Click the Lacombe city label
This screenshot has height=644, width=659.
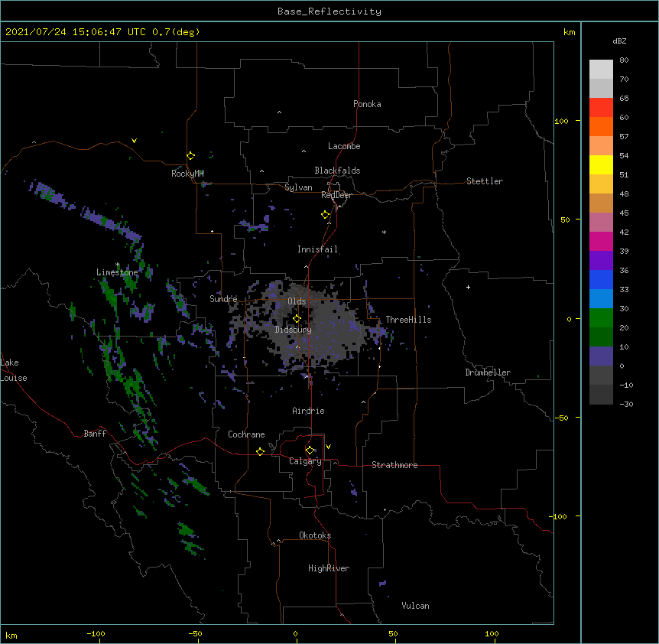point(344,146)
